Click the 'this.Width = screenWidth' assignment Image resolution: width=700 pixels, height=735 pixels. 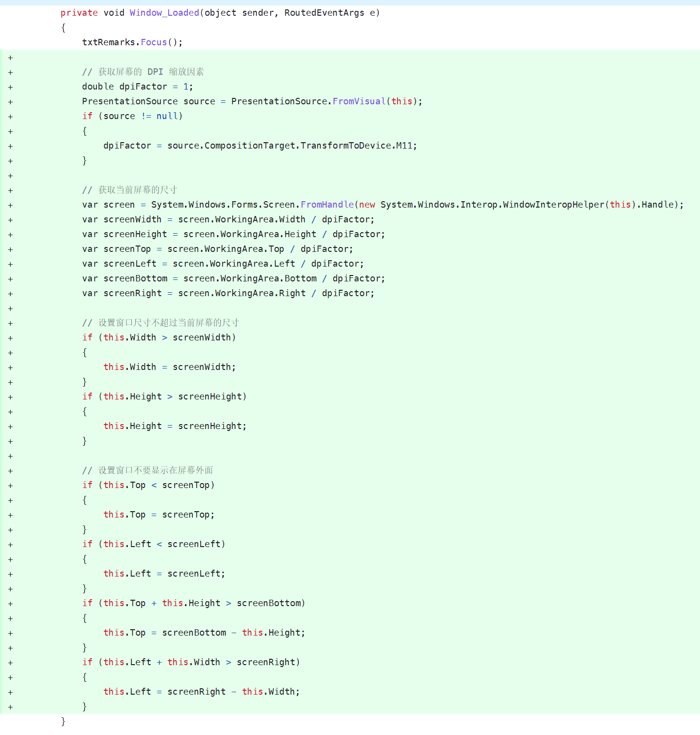(169, 367)
